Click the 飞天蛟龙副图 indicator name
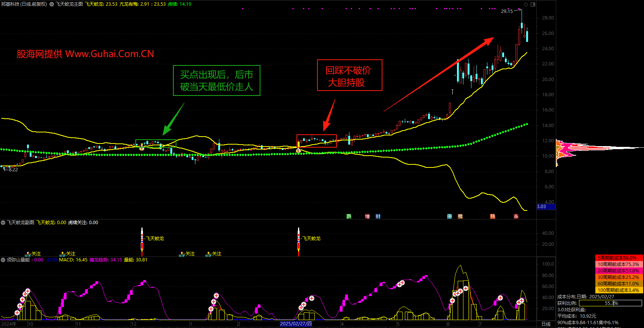Screen dimensions: 644x328 pos(21,223)
